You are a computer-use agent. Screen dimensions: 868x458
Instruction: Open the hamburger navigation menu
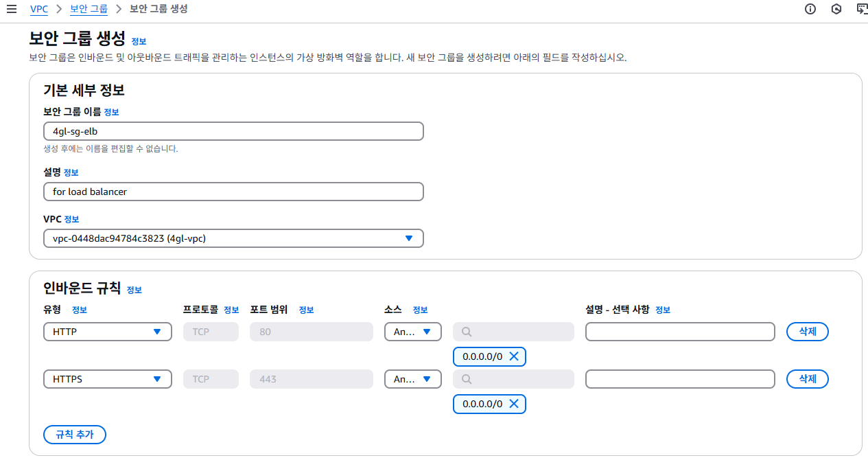point(11,9)
